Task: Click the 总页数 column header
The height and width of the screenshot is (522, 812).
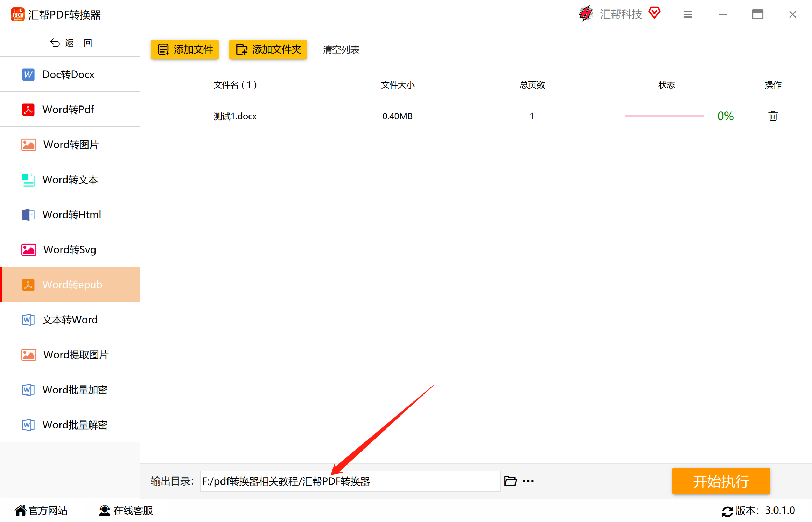Action: pos(532,85)
